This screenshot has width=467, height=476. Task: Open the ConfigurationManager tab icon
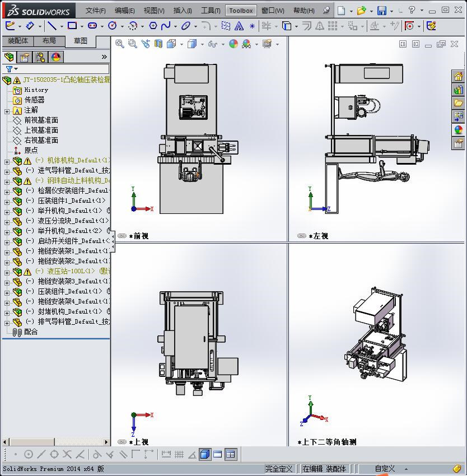tap(40, 57)
